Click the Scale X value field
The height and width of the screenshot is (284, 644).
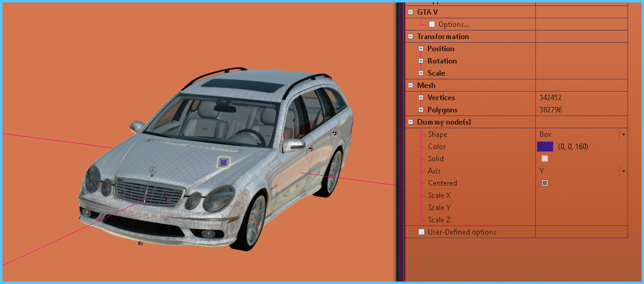(x=580, y=195)
